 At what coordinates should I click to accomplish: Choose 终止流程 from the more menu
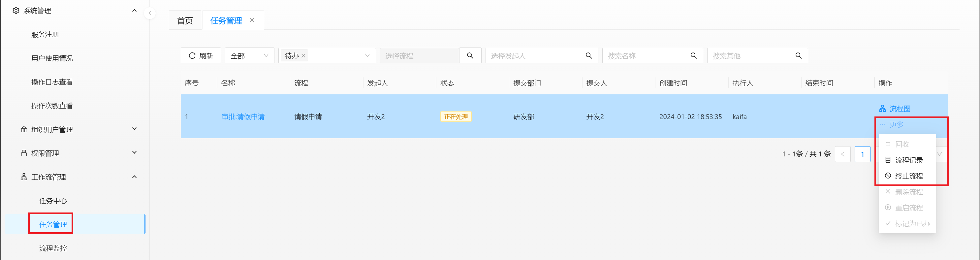[x=907, y=176]
